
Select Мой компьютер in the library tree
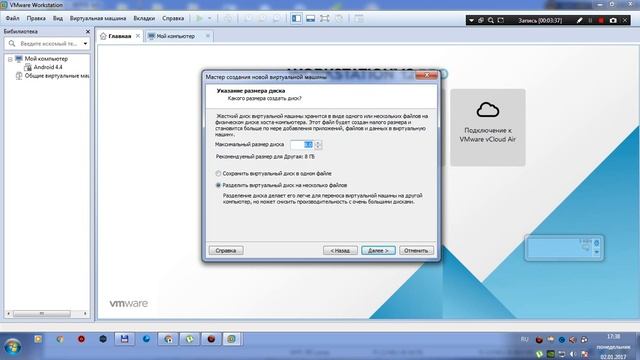(46, 59)
